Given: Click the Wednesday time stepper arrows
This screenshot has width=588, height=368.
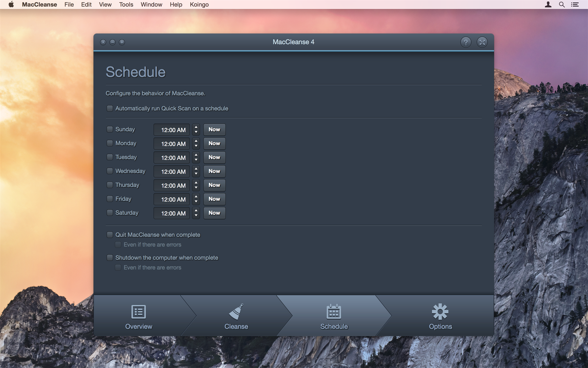Looking at the screenshot, I should [x=196, y=171].
